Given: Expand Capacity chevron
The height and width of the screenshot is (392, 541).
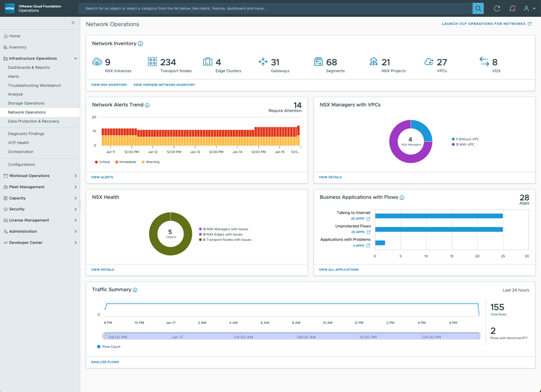Looking at the screenshot, I should (75, 198).
